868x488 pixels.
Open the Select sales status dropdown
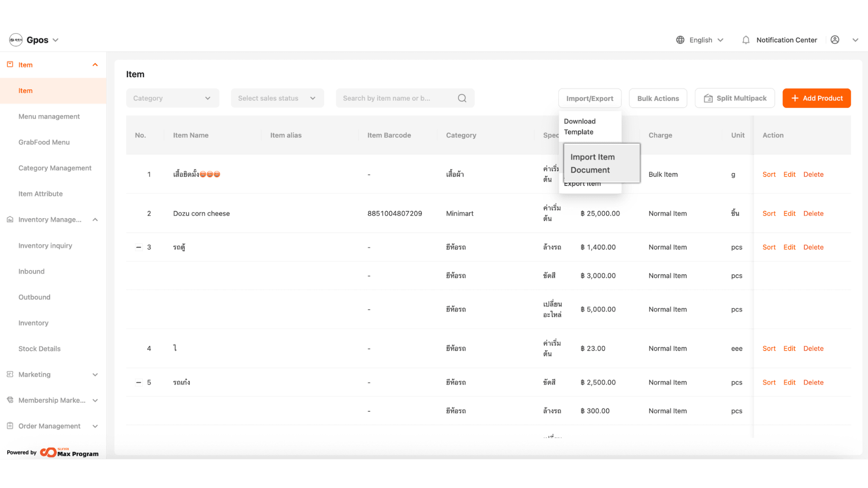[277, 98]
